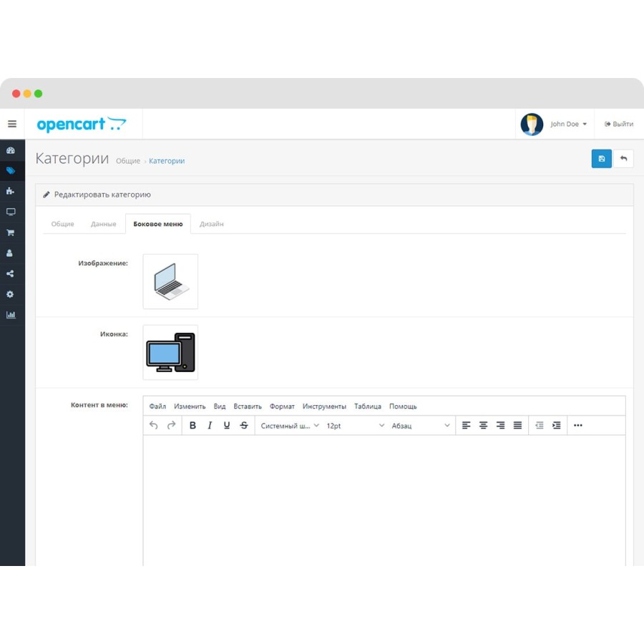The image size is (644, 644).
Task: Toggle the hamburger sidebar menu
Action: (x=12, y=124)
